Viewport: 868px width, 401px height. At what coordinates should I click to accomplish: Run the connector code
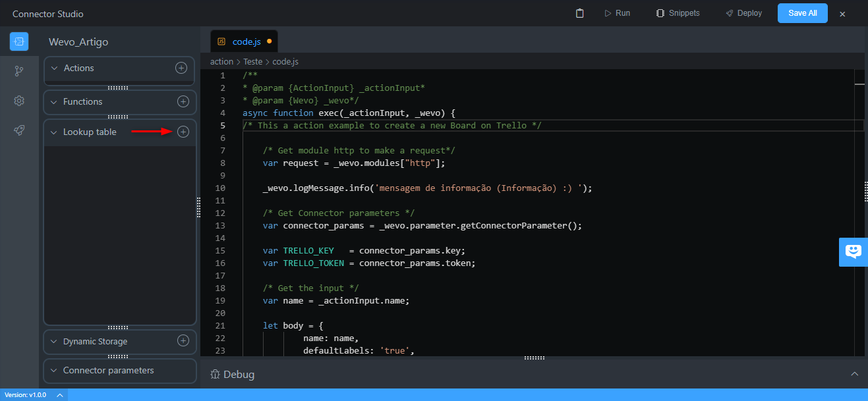pos(617,13)
